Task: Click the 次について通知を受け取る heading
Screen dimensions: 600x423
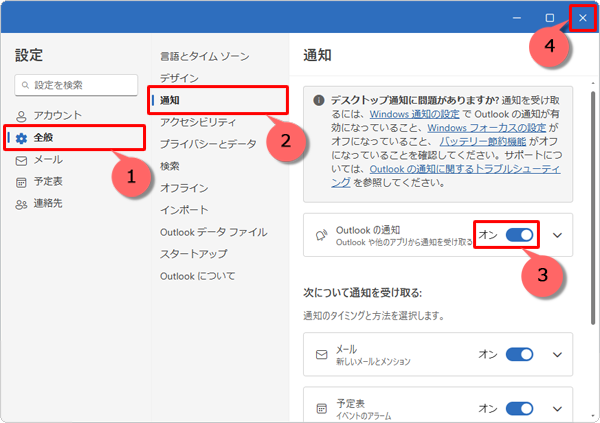Action: (x=362, y=293)
